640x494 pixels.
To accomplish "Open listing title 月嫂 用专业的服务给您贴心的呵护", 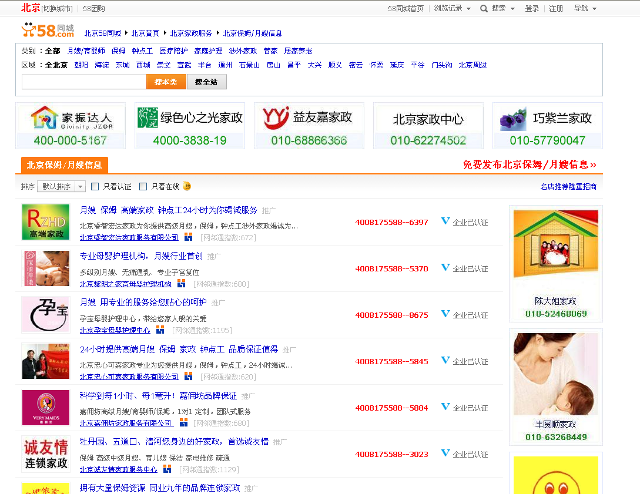I will (x=143, y=302).
